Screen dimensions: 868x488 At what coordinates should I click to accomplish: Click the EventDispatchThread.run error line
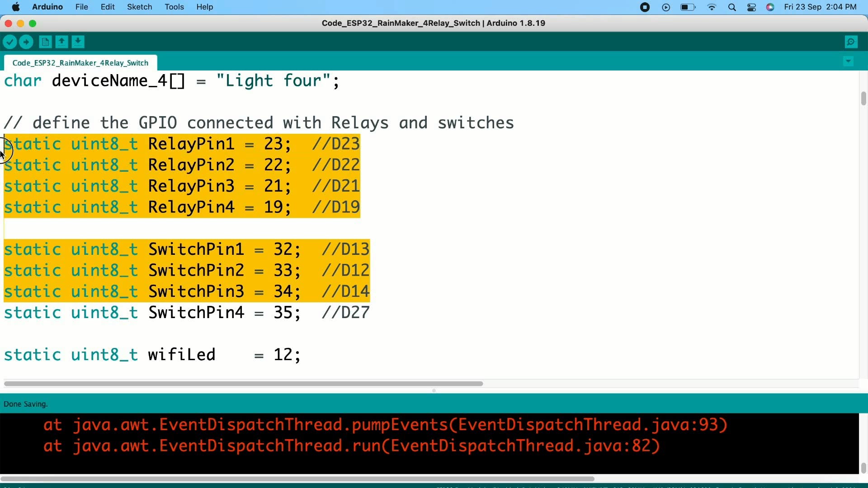[x=352, y=446]
